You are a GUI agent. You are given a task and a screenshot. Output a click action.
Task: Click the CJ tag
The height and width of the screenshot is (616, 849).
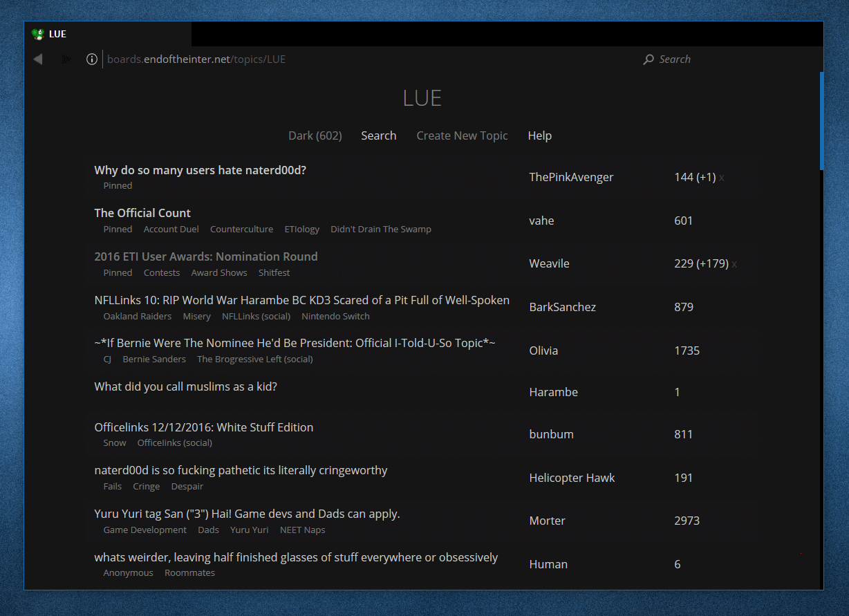pos(107,360)
